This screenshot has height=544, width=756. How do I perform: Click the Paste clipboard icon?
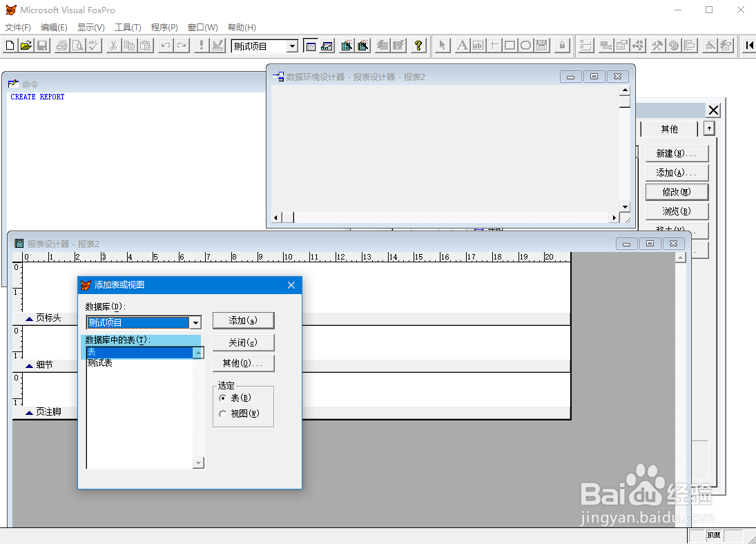[x=146, y=46]
